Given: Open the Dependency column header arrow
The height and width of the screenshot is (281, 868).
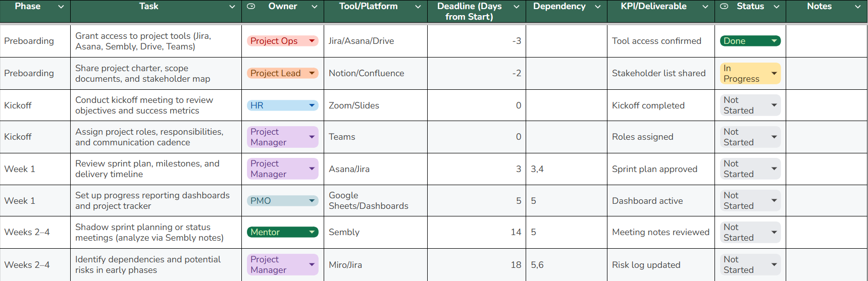Looking at the screenshot, I should 598,7.
